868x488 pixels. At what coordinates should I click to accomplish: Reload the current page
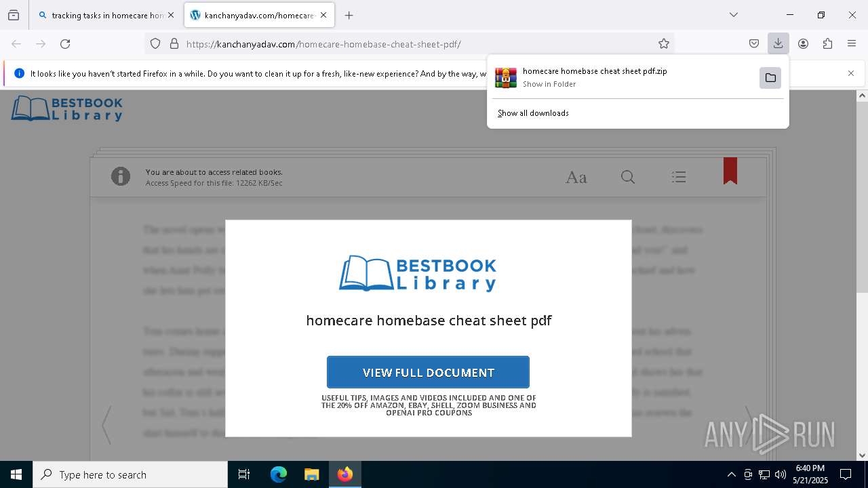pyautogui.click(x=65, y=44)
